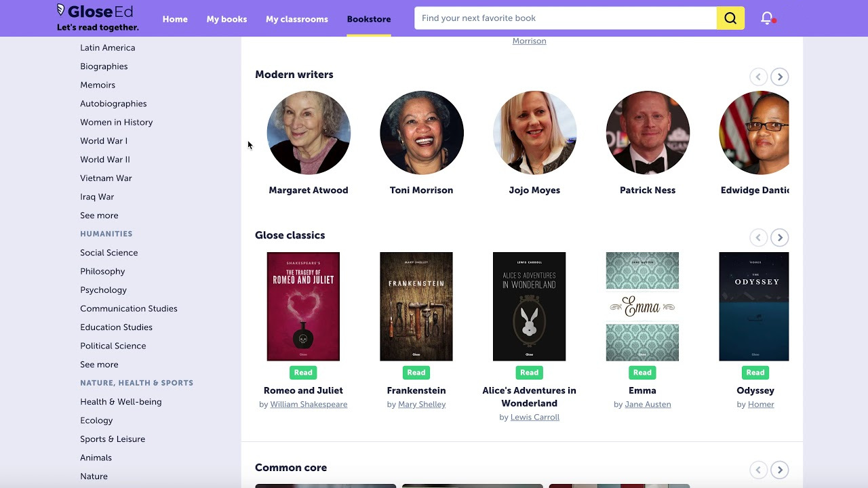Open the Emma book cover
The height and width of the screenshot is (488, 868).
(642, 306)
